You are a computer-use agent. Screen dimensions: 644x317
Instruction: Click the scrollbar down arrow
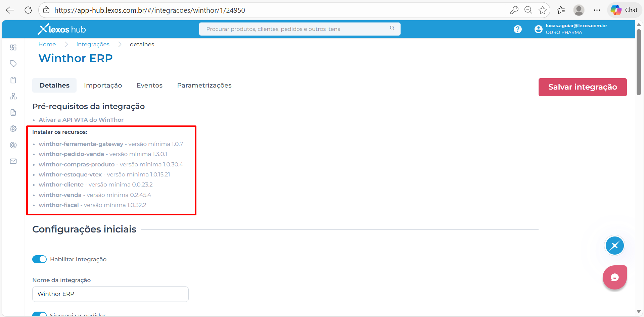point(639,312)
